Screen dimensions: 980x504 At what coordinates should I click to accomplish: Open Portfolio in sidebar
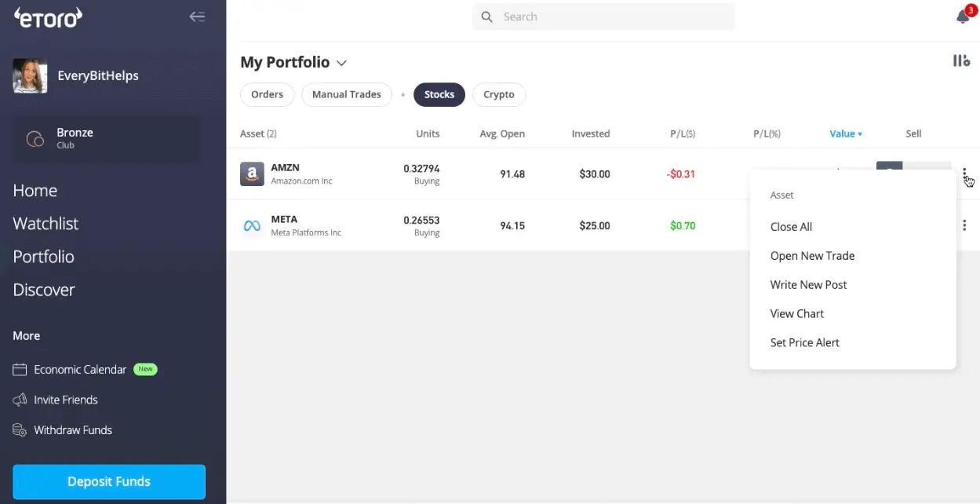[44, 257]
